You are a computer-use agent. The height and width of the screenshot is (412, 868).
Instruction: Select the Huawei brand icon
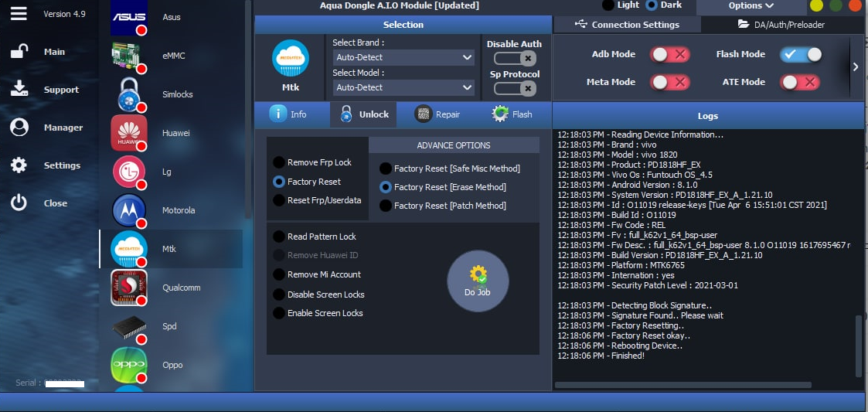tap(129, 133)
